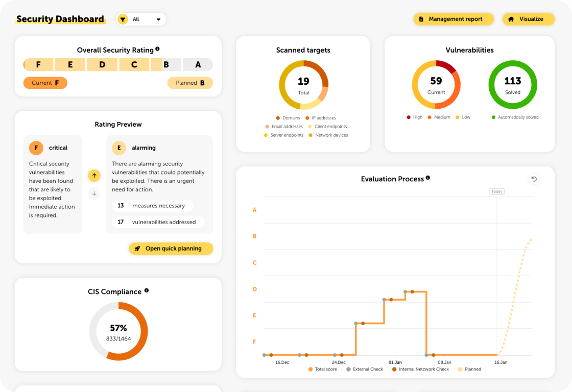572x392 pixels.
Task: Click the rocket icon on Open quick planning
Action: point(137,249)
